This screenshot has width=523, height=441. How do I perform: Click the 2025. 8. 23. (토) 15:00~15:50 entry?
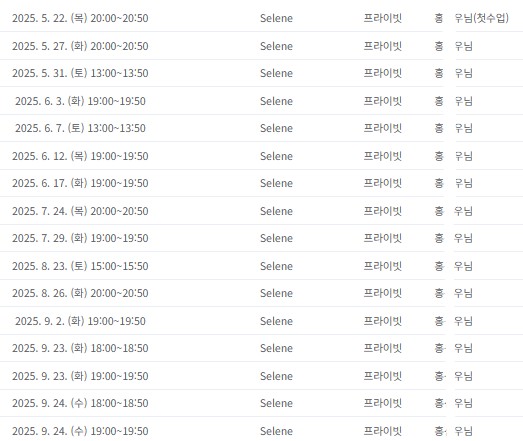pos(80,266)
